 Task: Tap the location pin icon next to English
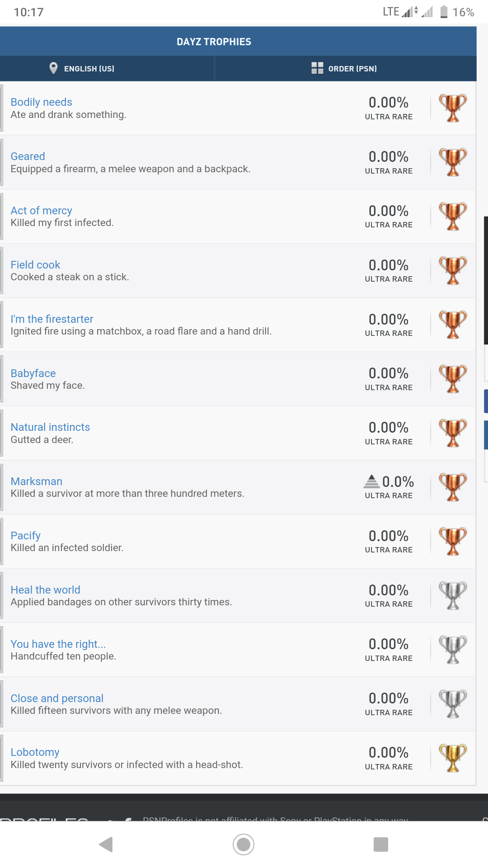tap(53, 68)
